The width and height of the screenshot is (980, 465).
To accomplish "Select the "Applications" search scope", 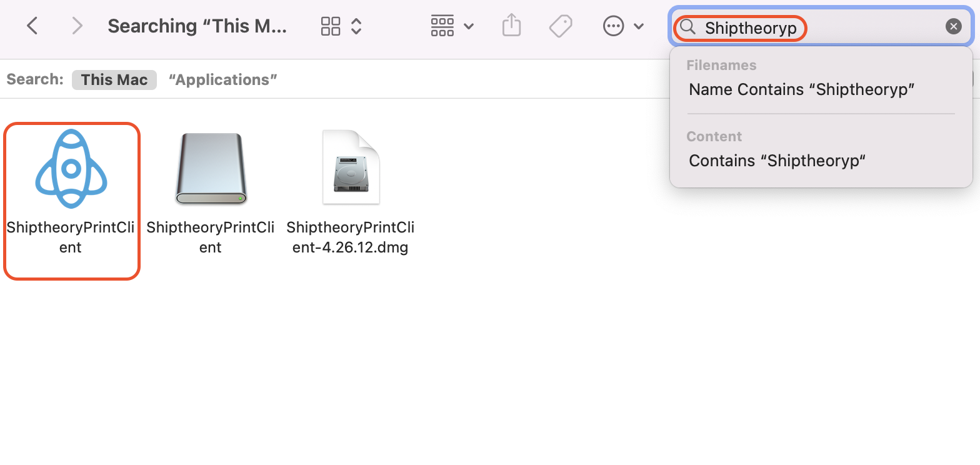I will click(x=223, y=79).
